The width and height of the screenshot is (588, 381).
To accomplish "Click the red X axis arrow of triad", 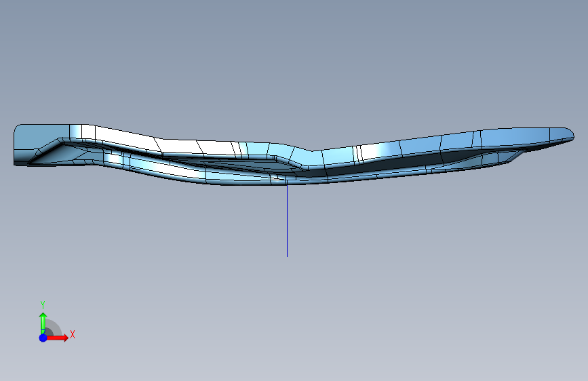I will pos(57,338).
